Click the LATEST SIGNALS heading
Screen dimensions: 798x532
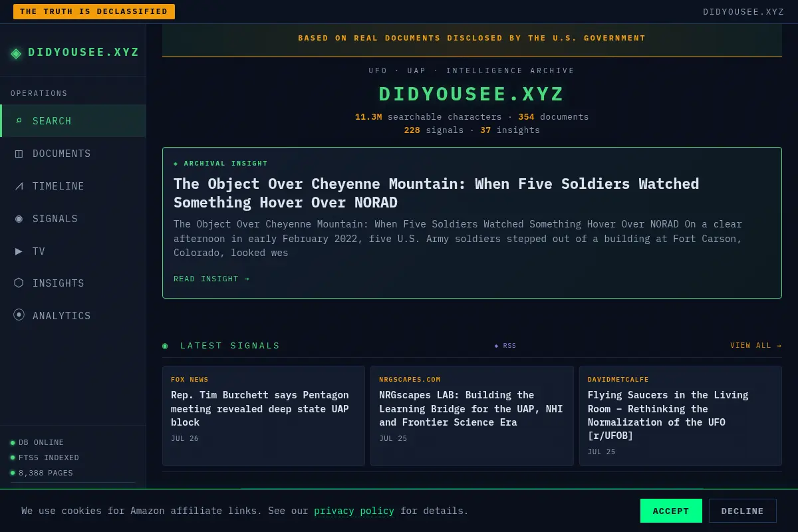point(230,346)
